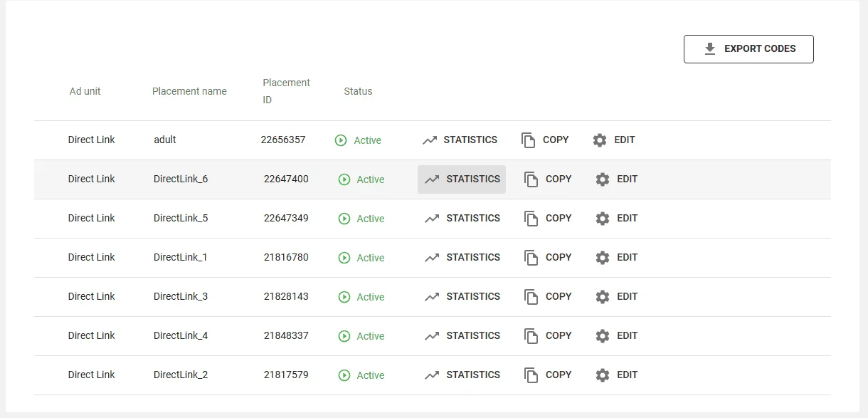Click placement ID 22647349
This screenshot has height=418, width=868.
tap(286, 218)
